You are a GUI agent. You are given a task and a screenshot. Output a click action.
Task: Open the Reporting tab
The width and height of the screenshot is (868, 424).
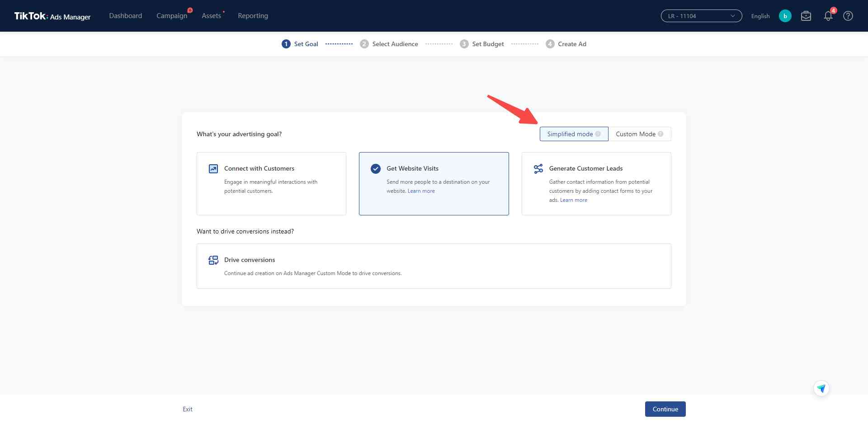[253, 16]
